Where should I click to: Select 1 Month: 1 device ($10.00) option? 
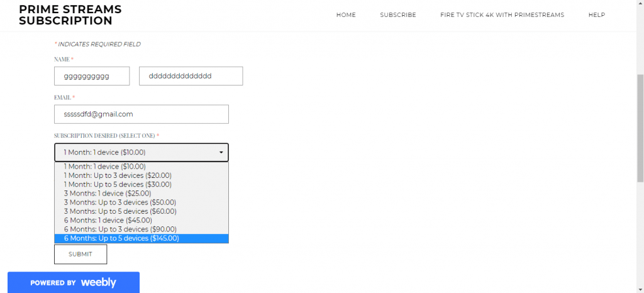[142, 167]
